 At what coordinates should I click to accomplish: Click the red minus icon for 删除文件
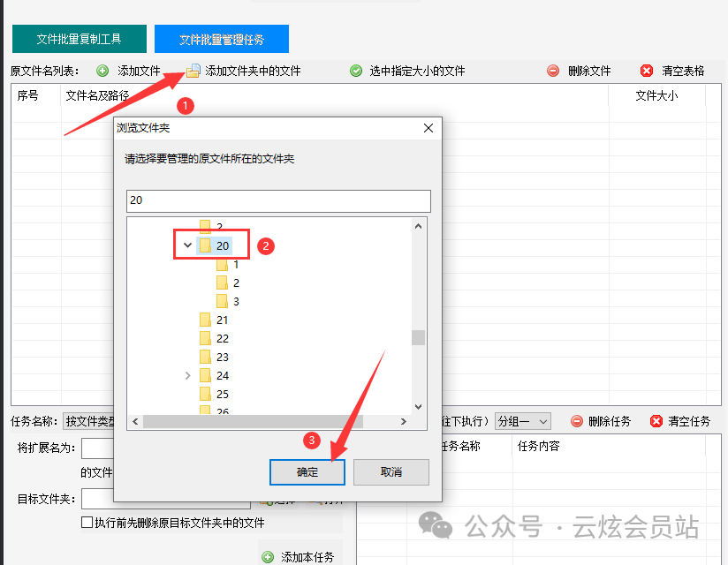(x=553, y=71)
